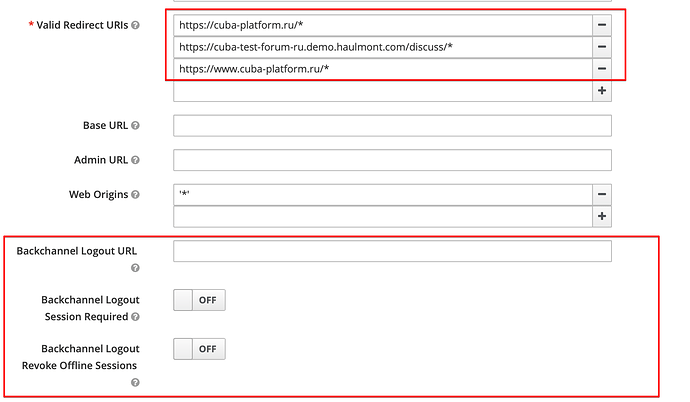
Task: Show help tooltip for Admin URL
Action: [x=136, y=160]
